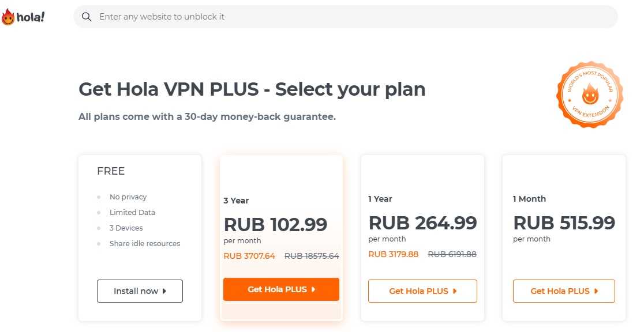Get Hola PLUS for 1 Month plan
644x332 pixels.
(x=564, y=291)
